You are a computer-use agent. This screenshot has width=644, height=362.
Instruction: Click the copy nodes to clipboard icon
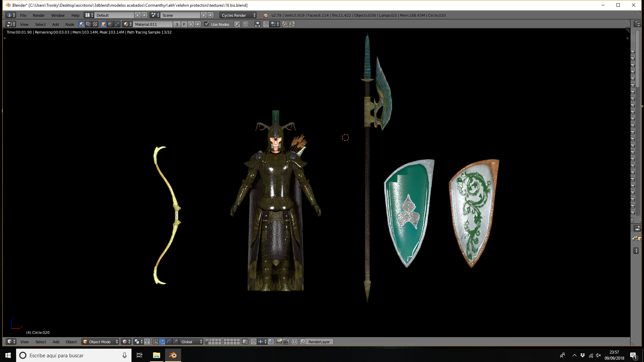click(285, 24)
